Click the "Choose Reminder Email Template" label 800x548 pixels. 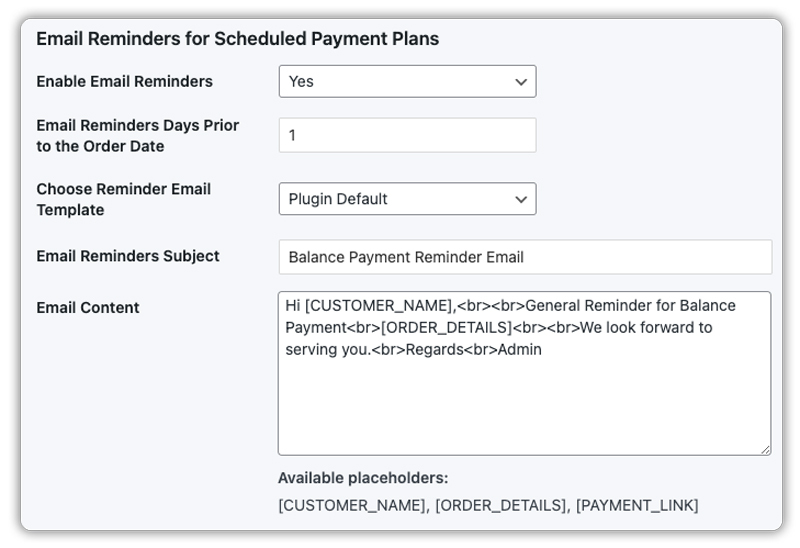pos(123,199)
